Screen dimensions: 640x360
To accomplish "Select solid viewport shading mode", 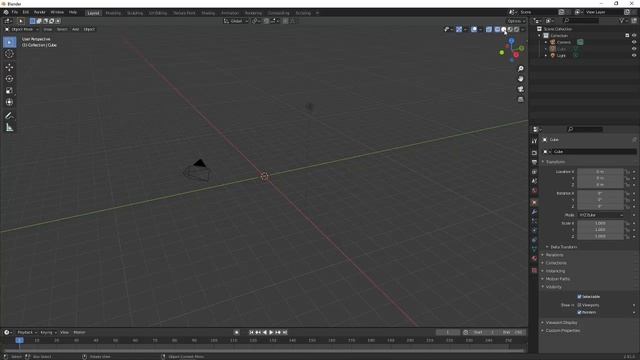I will click(x=504, y=29).
